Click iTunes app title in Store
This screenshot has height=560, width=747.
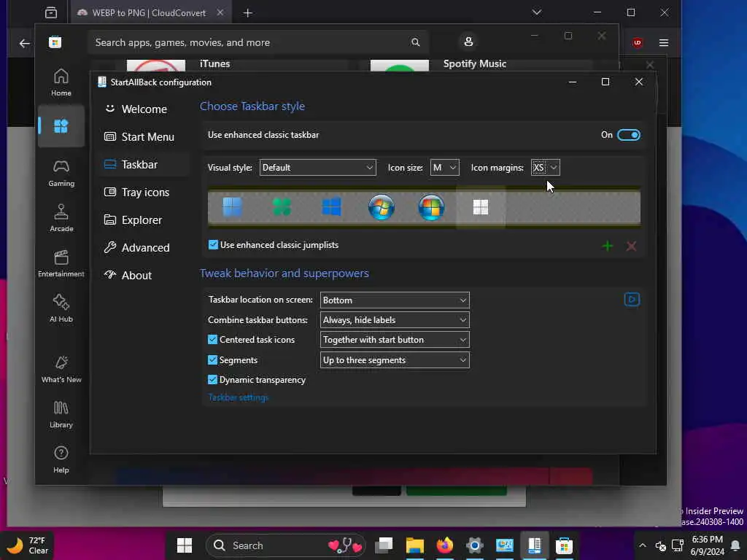215,64
